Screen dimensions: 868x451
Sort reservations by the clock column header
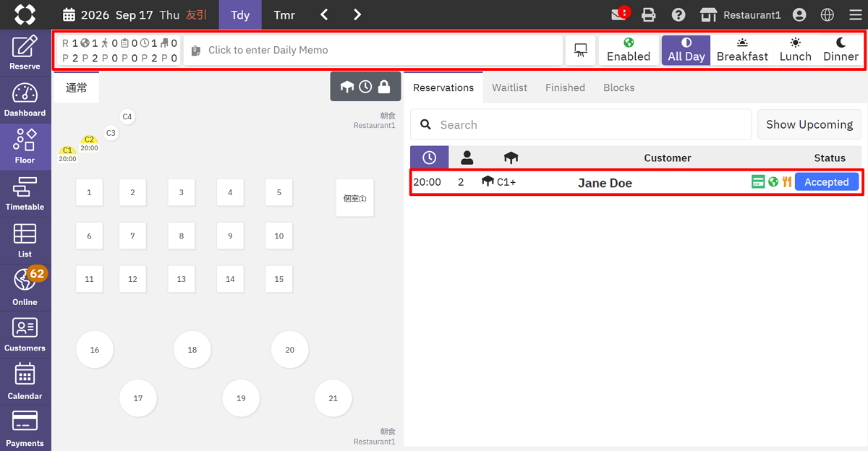pyautogui.click(x=430, y=158)
